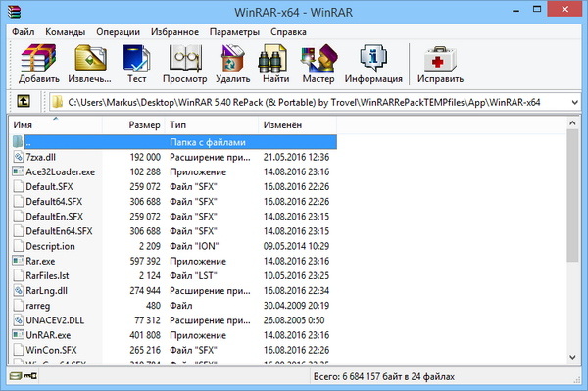Screen dimensions: 588x391
Task: Sort by Тип column header
Action: 212,124
